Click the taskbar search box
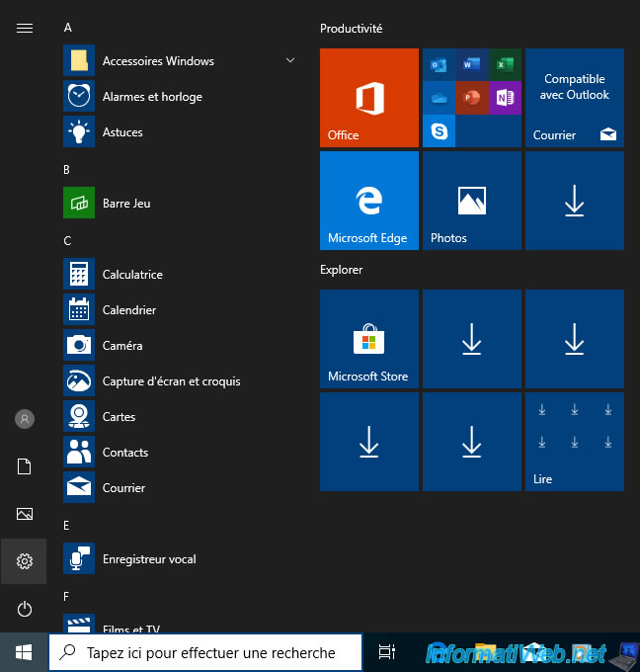This screenshot has height=672, width=640. click(x=205, y=652)
